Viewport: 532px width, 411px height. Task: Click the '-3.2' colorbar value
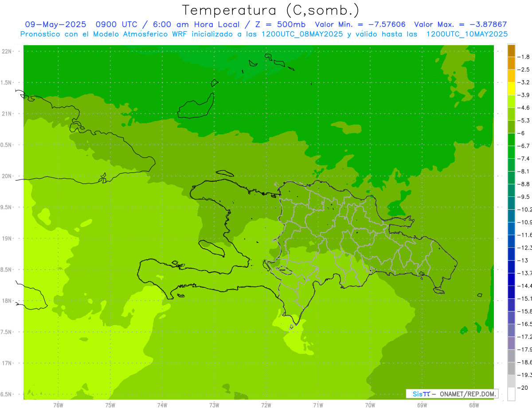coord(524,82)
